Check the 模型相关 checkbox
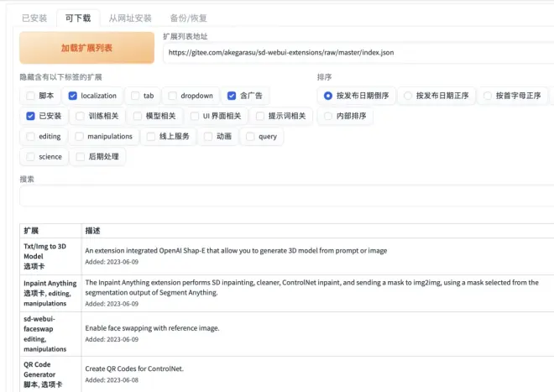This screenshot has width=554, height=392. tap(138, 116)
